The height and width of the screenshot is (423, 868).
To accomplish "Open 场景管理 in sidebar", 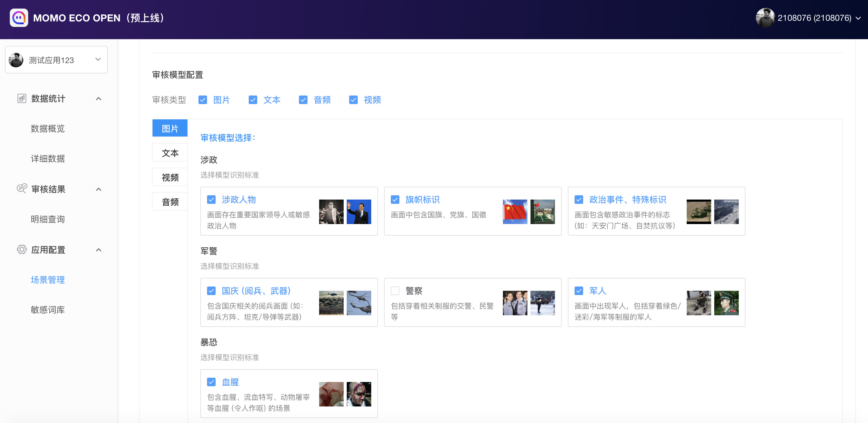I will [47, 280].
